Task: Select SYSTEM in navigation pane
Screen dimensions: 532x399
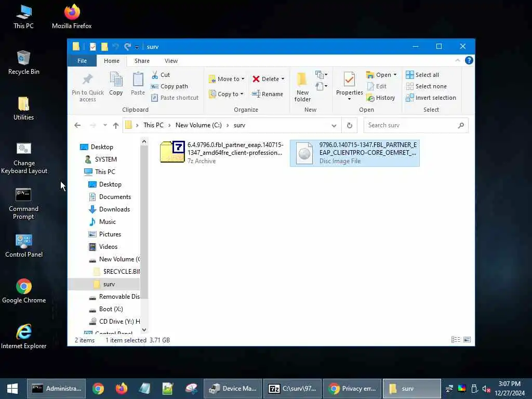Action: click(105, 159)
